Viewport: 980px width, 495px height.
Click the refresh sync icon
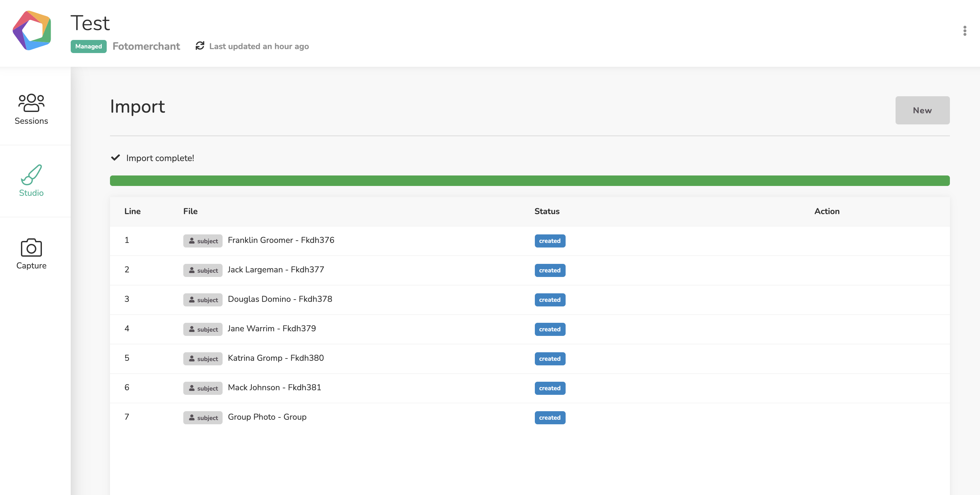[200, 46]
